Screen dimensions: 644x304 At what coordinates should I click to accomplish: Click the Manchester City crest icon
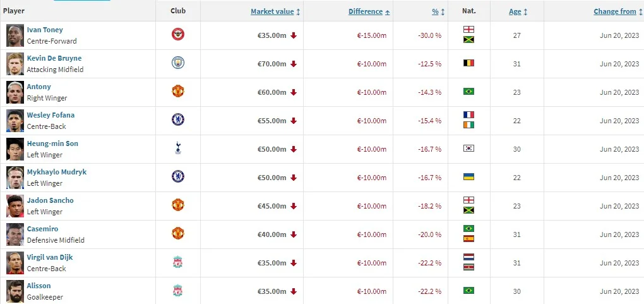coord(178,63)
